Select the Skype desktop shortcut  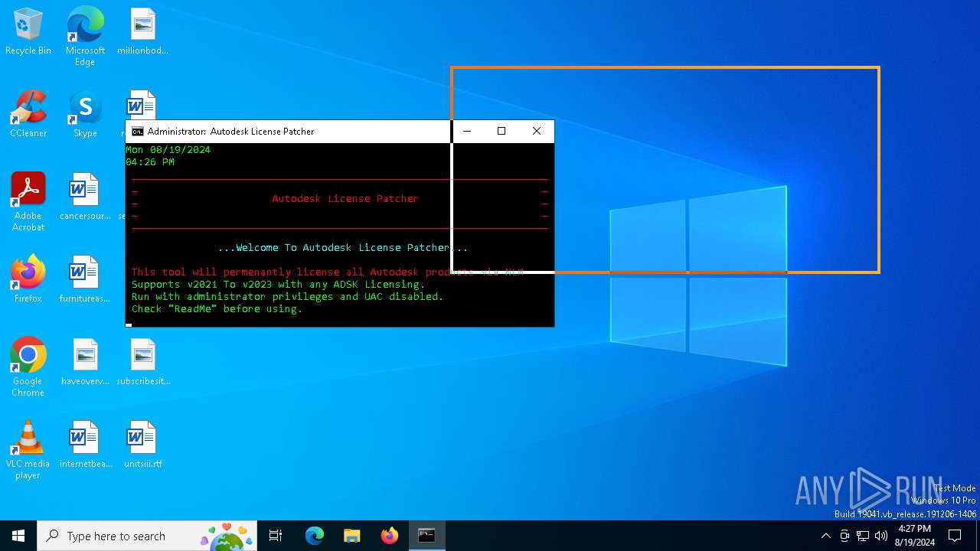pos(85,114)
